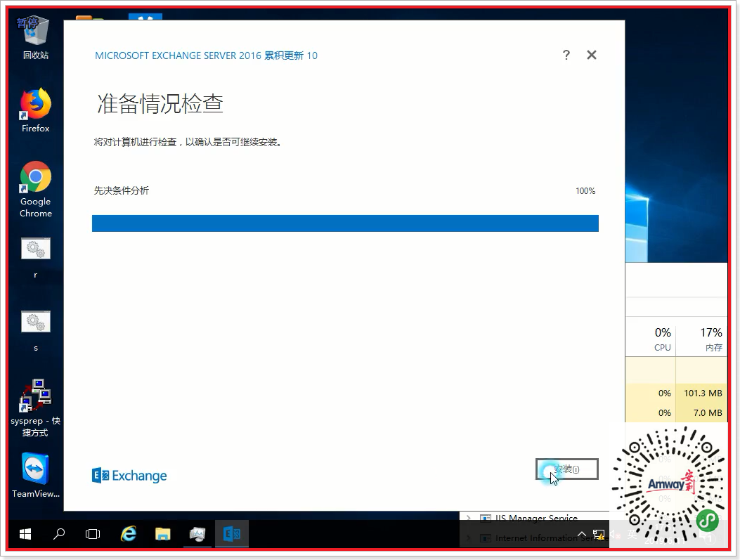Open Help in Exchange setup window
Screen dimensions: 740x560
[566, 56]
